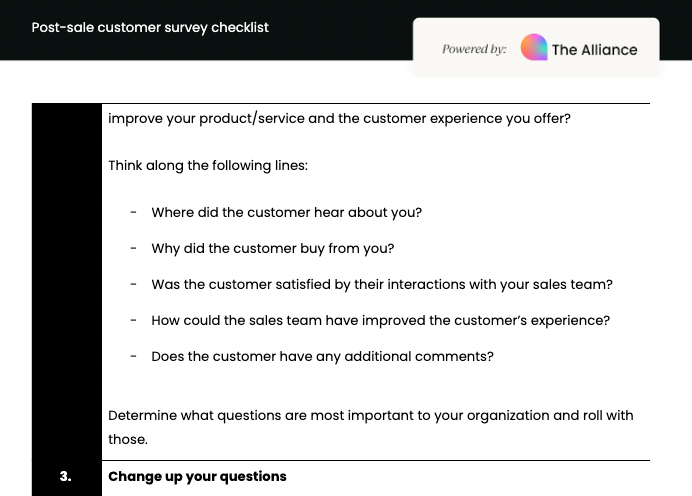This screenshot has width=692, height=496.
Task: Click the "Post-sale customer survey checklist" header title
Action: click(150, 27)
